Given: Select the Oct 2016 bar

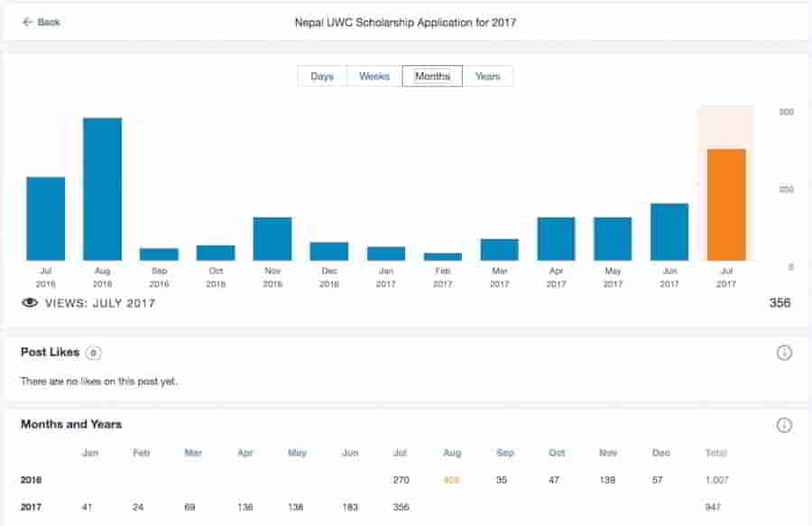Looking at the screenshot, I should point(216,253).
